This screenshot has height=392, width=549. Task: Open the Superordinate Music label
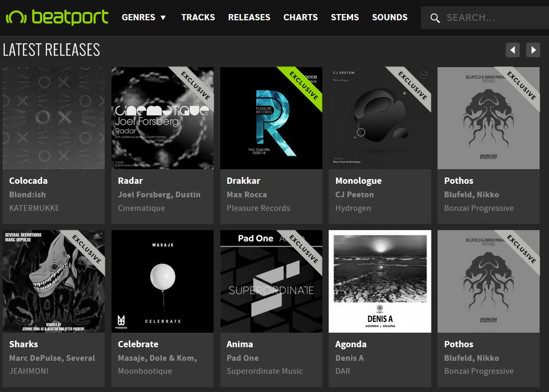[265, 371]
